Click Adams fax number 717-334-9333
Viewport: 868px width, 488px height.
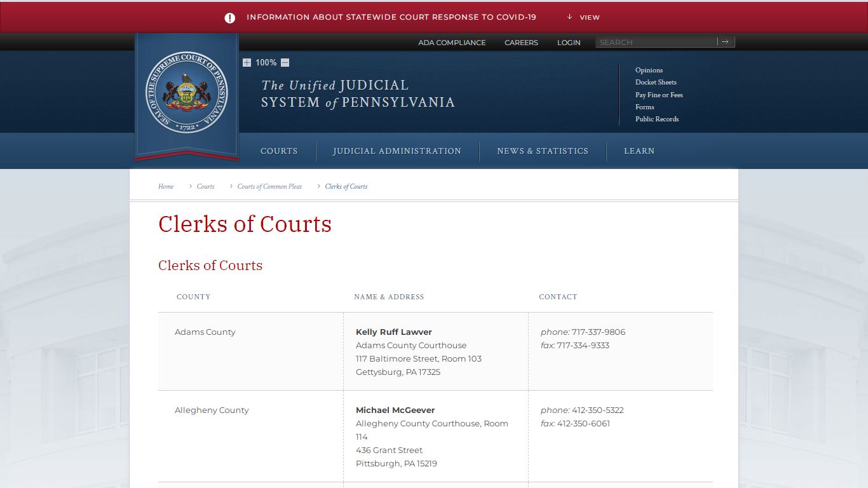point(583,345)
